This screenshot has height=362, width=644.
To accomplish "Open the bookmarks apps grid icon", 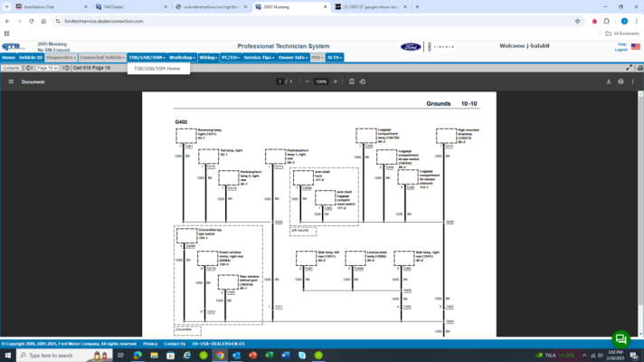I will [x=6, y=33].
